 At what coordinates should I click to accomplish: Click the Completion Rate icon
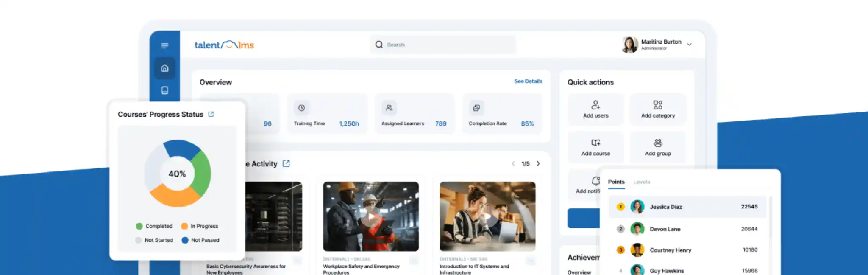coord(476,108)
